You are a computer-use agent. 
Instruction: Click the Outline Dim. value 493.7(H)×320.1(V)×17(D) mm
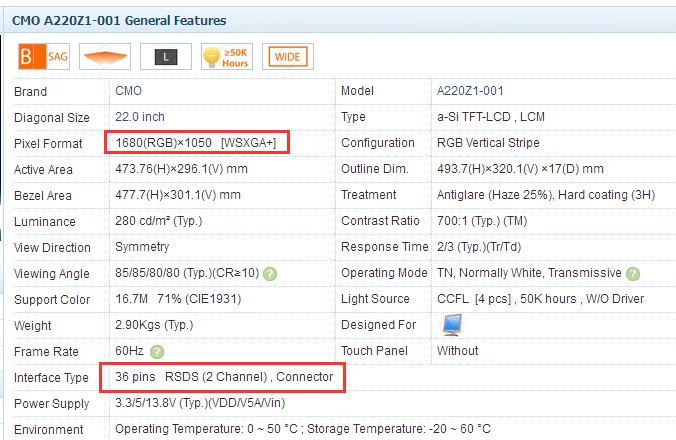[520, 169]
